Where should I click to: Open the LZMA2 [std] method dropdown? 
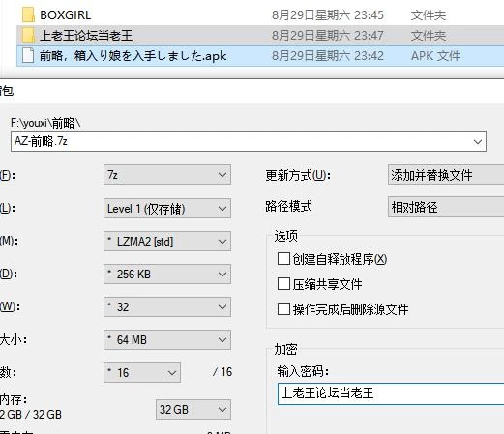(167, 242)
